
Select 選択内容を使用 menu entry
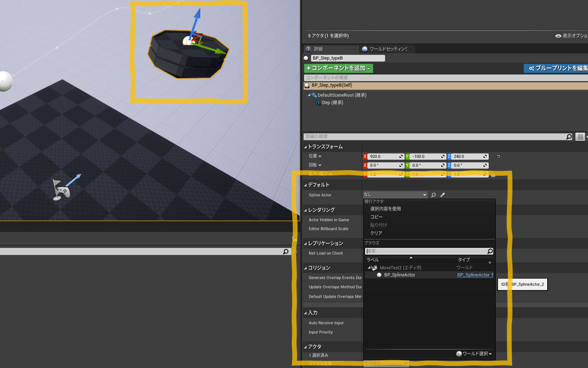(x=385, y=209)
